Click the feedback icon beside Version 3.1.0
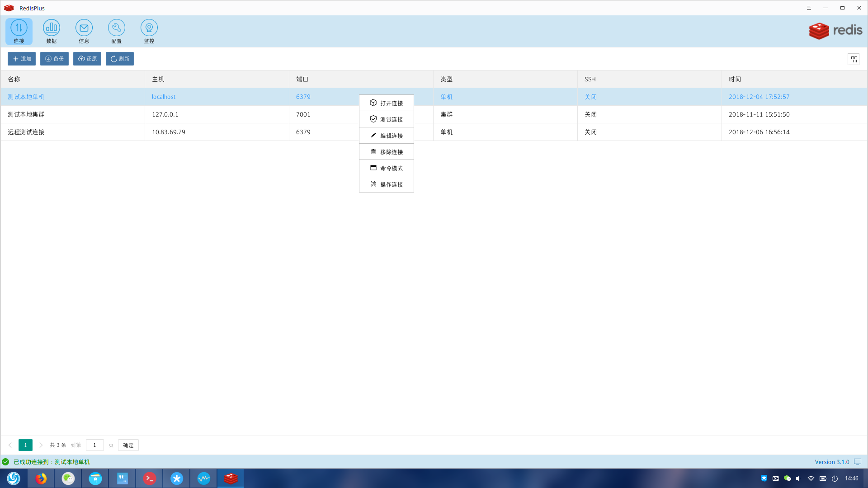868x488 pixels. 858,462
